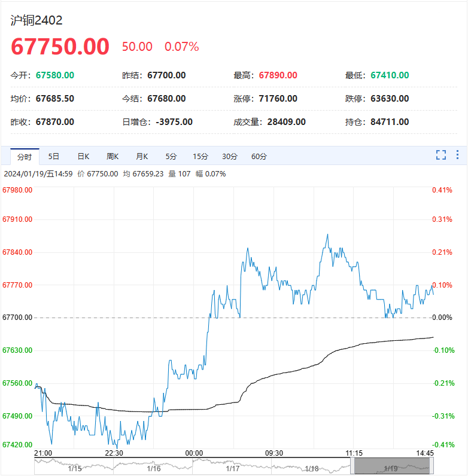Screen dimensions: 468x476
Task: Click the 21:00 time axis label
Action: [x=43, y=453]
